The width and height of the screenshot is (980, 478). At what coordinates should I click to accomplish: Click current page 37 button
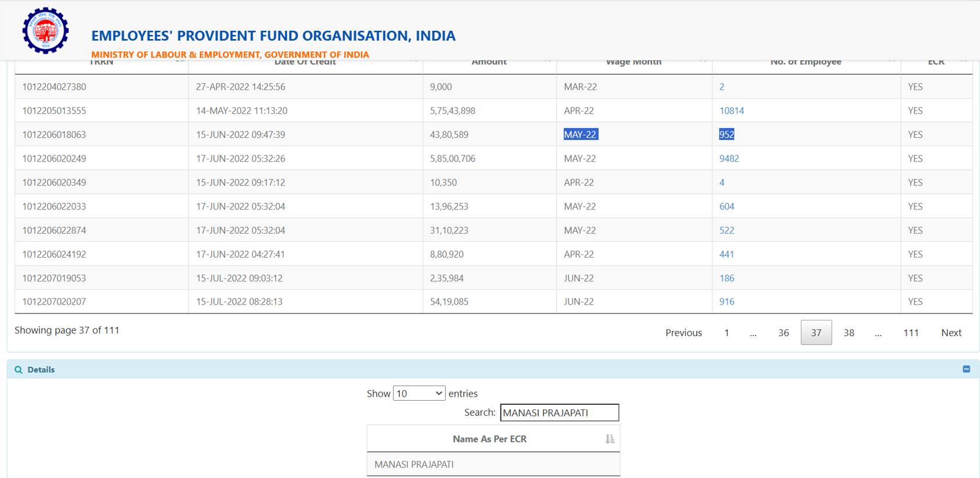[816, 333]
